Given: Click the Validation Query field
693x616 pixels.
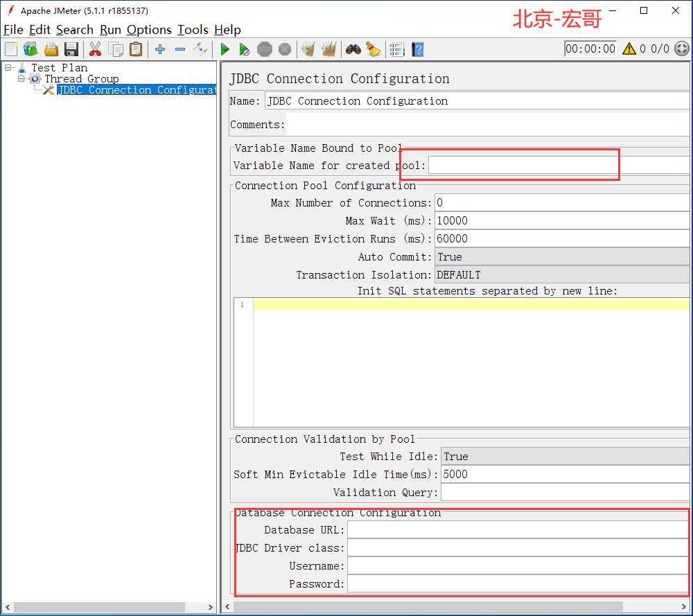Looking at the screenshot, I should (x=565, y=492).
